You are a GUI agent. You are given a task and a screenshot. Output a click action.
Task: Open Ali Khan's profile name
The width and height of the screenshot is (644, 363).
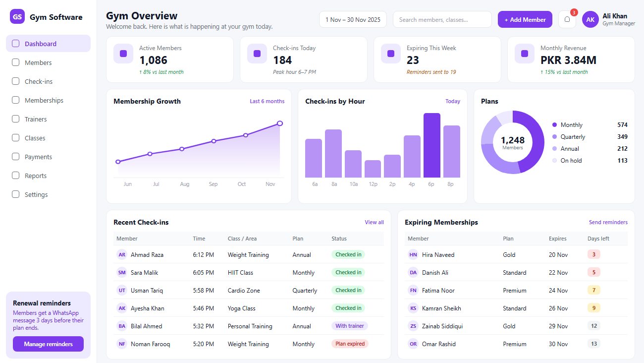pos(615,16)
